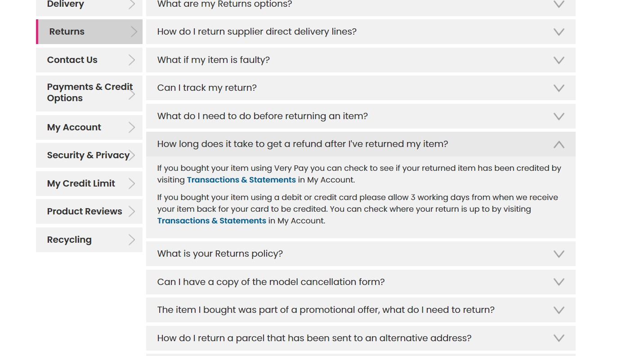Click the arrow icon next to Contact Us
This screenshot has width=644, height=356.
(x=132, y=60)
